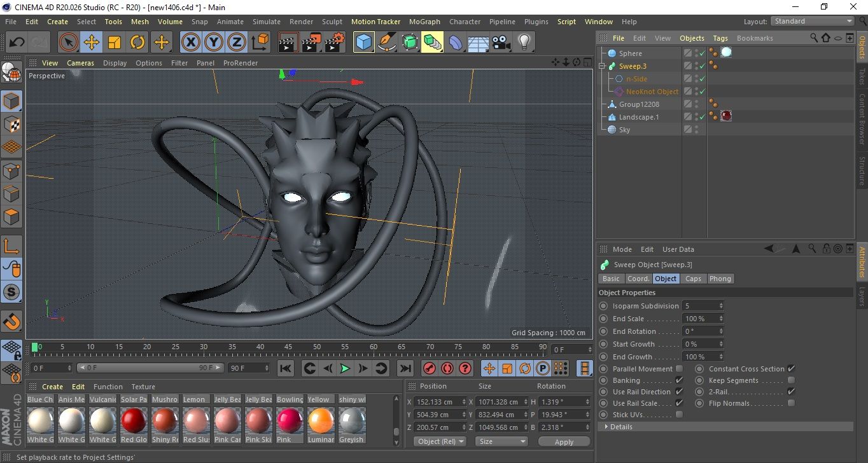Open the Layout Standard dropdown
The height and width of the screenshot is (463, 868).
point(813,21)
